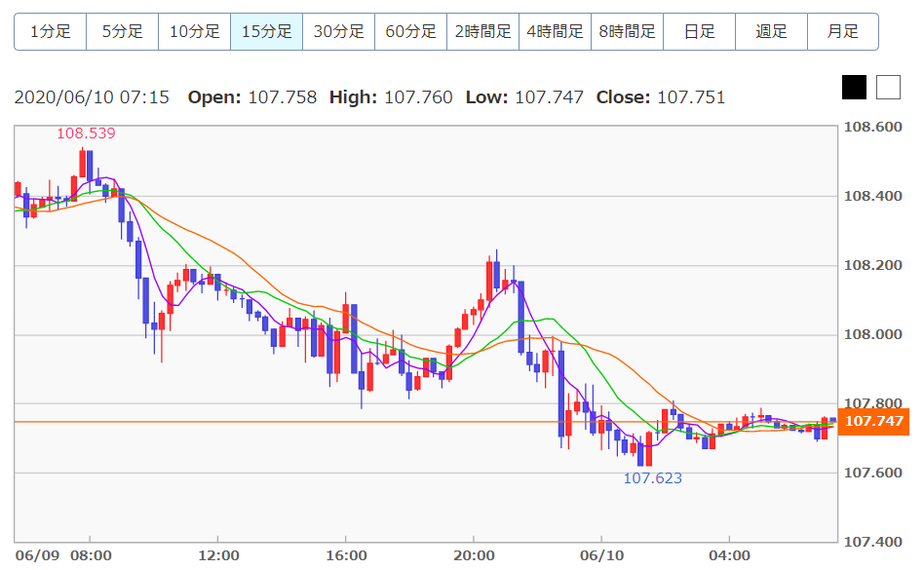The height and width of the screenshot is (570, 924).
Task: Click the 108.539 high price marker
Action: point(86,133)
